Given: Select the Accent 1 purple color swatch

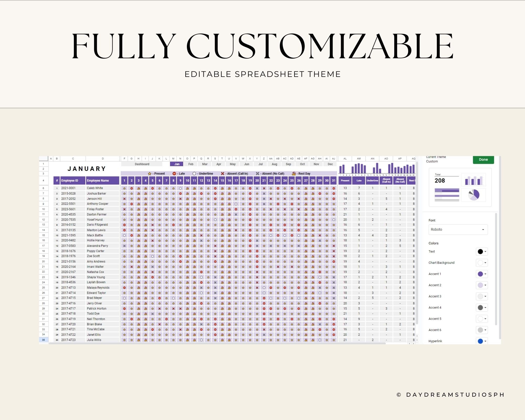Looking at the screenshot, I should [480, 274].
